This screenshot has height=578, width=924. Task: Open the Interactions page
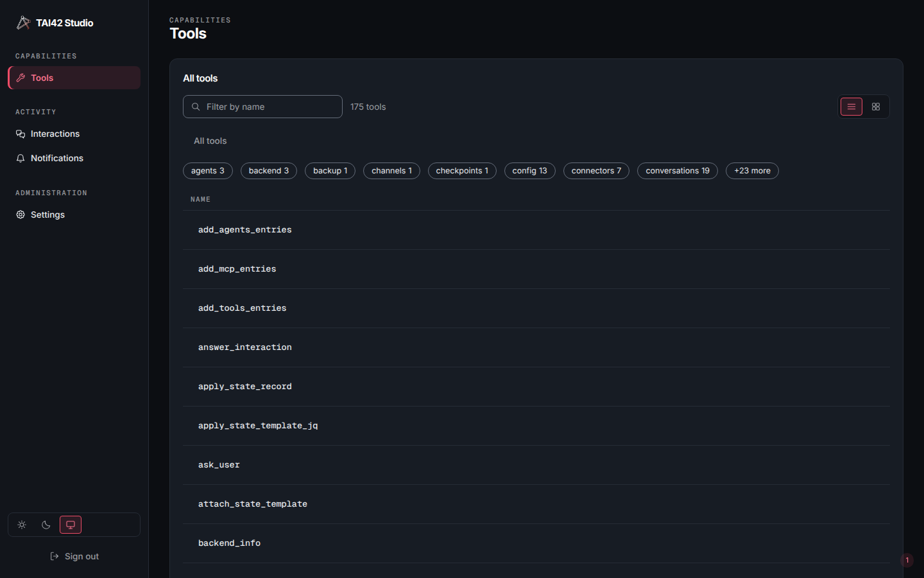pos(74,134)
